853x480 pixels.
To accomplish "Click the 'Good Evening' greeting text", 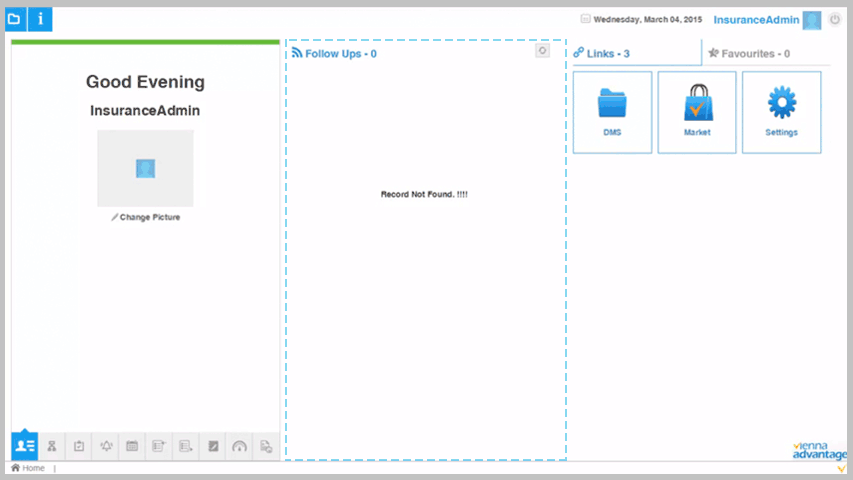I will coord(145,82).
